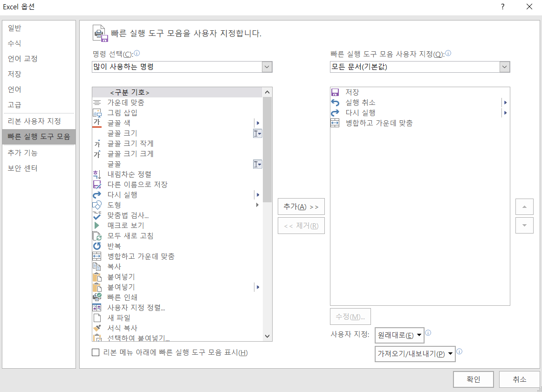Viewport: 542px width, 392px height.
Task: Click the 그림 삽입 picture icon
Action: tap(97, 113)
